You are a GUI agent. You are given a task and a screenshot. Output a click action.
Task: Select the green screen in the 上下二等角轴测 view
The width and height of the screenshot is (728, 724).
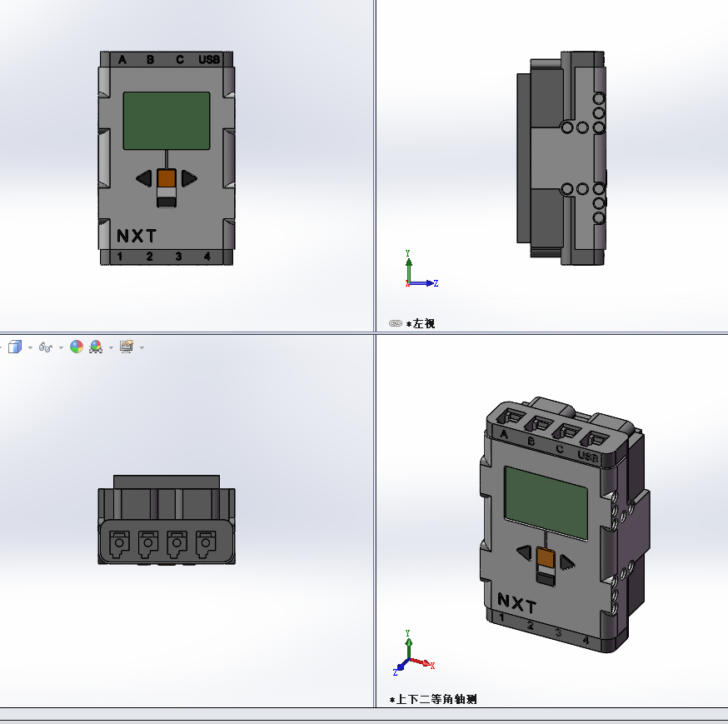pyautogui.click(x=546, y=503)
